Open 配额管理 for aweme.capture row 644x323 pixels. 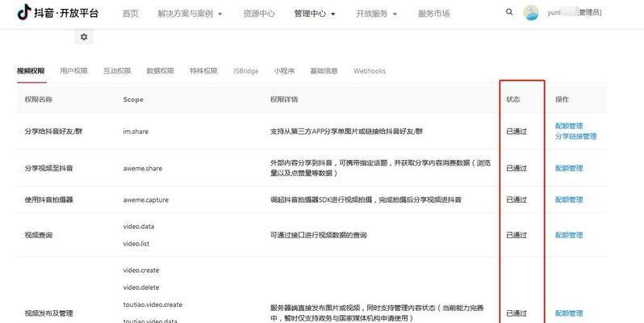[569, 199]
